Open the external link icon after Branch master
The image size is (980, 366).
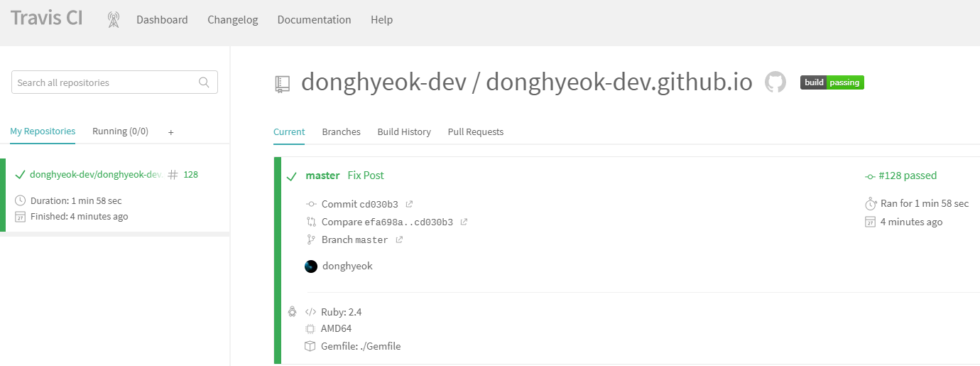click(399, 239)
